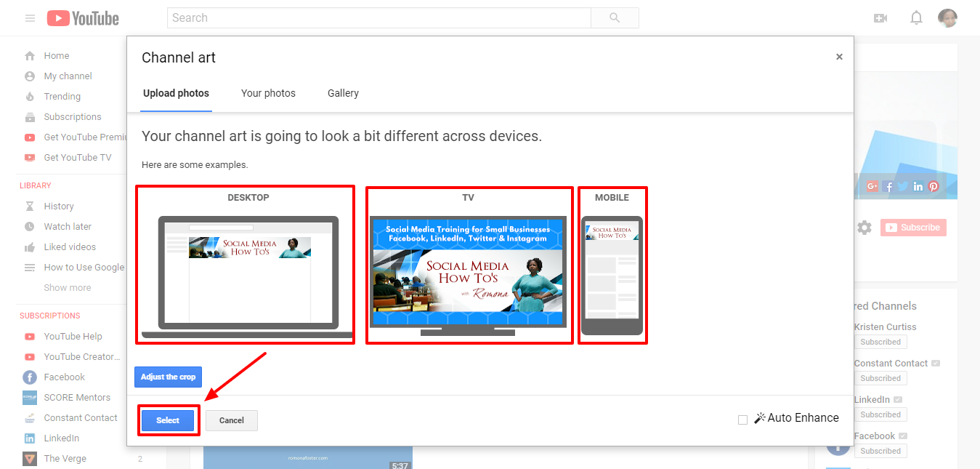
Task: Click the Subscriptions sidebar icon
Action: 30,117
